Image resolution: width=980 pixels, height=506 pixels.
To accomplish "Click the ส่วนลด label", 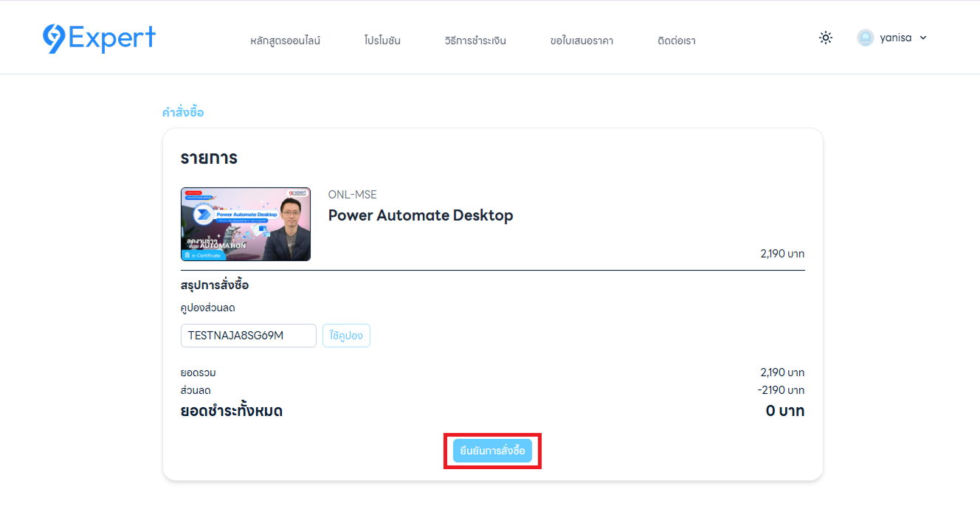I will [196, 390].
